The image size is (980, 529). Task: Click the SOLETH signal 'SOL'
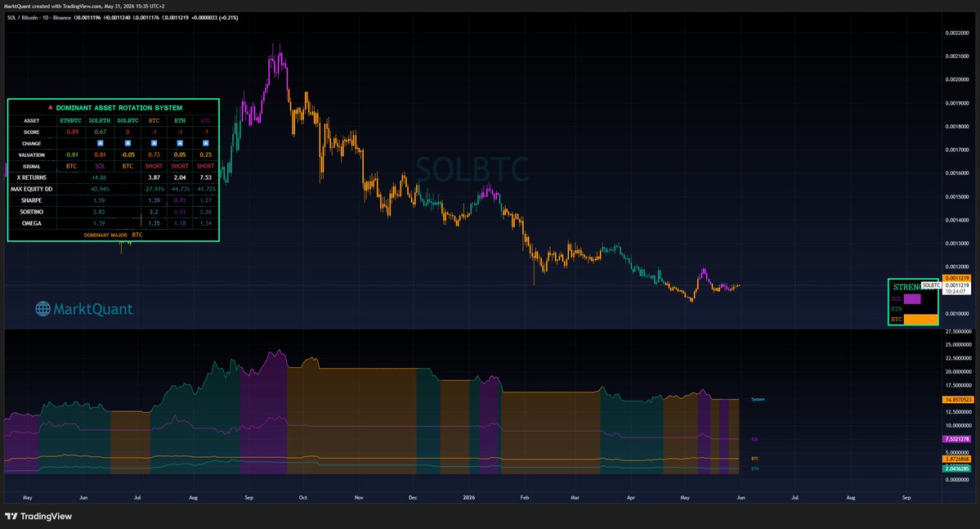click(100, 166)
